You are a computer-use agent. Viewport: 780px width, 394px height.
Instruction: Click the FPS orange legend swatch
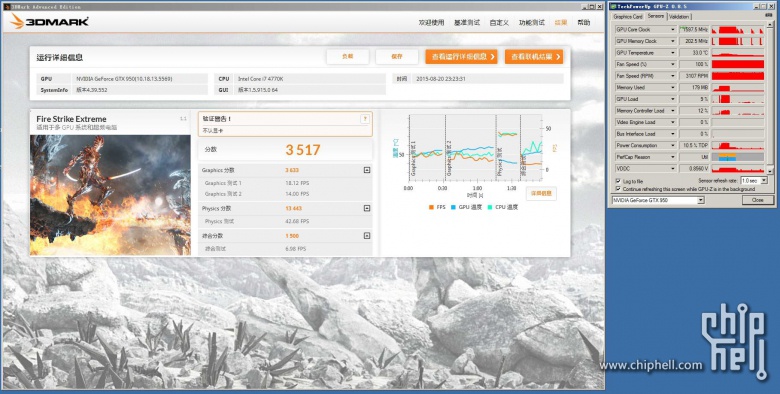coord(431,207)
